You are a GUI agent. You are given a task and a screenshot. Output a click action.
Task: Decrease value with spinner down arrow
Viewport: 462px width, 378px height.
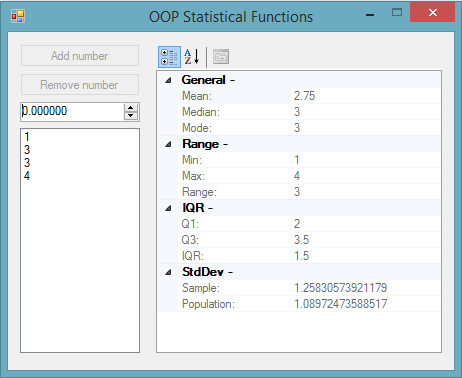pyautogui.click(x=131, y=116)
